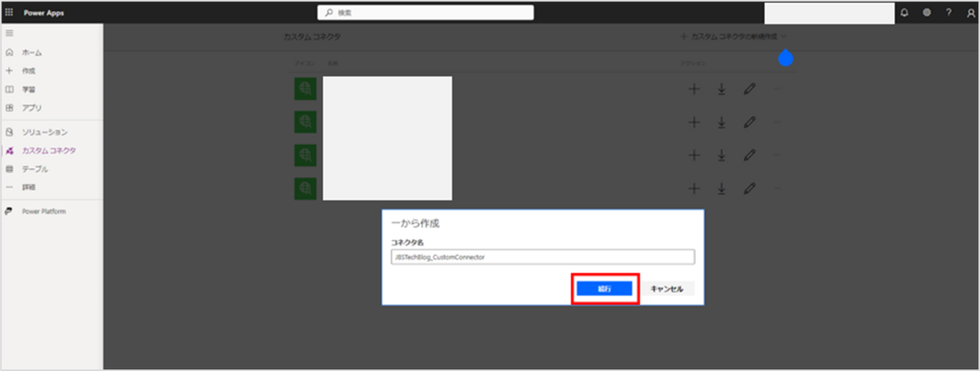Image resolution: width=980 pixels, height=371 pixels.
Task: Click pencil edit icon on first connector row
Action: click(750, 89)
